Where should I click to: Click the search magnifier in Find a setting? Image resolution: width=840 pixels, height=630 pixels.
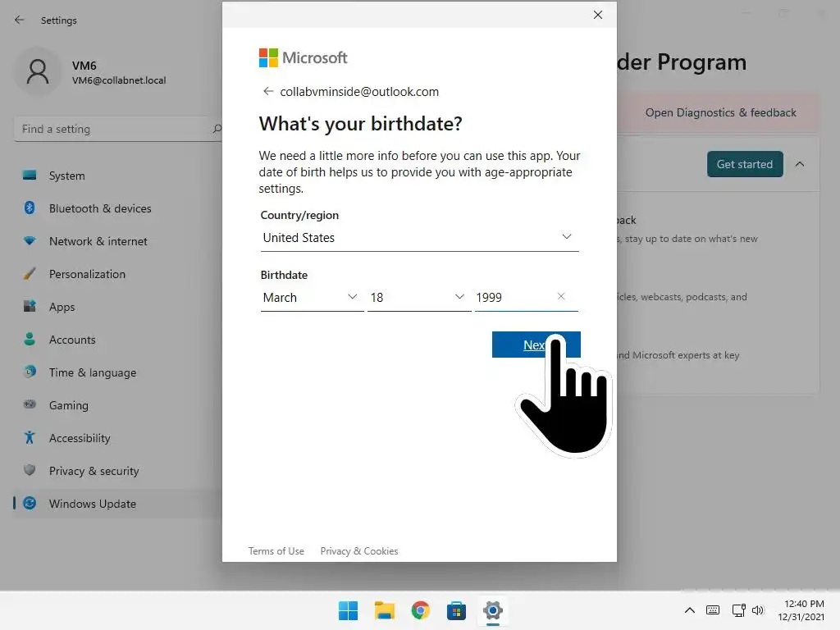point(217,129)
